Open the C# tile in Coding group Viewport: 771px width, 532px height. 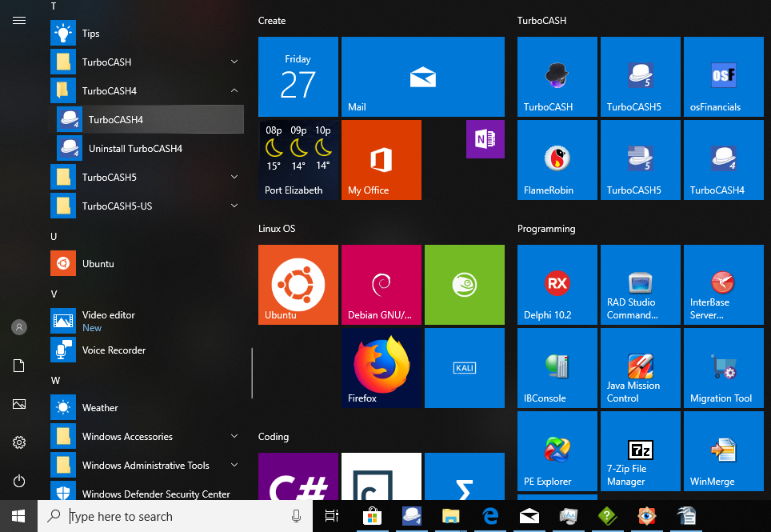[298, 477]
